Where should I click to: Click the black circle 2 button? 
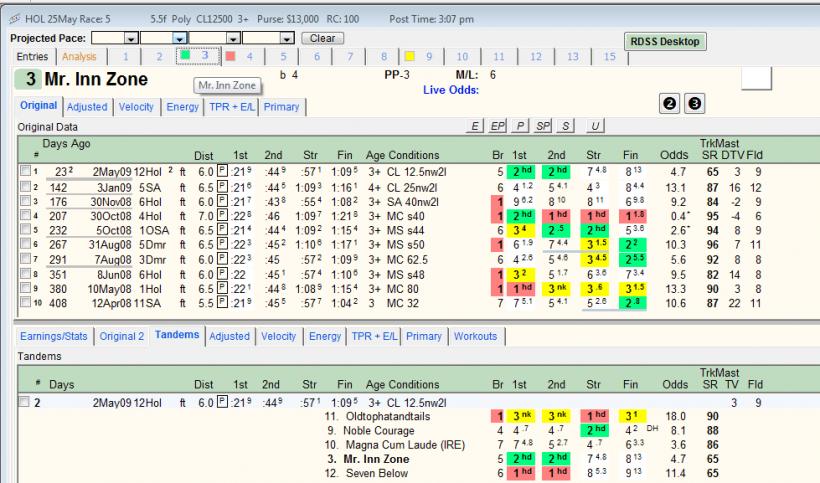(669, 104)
